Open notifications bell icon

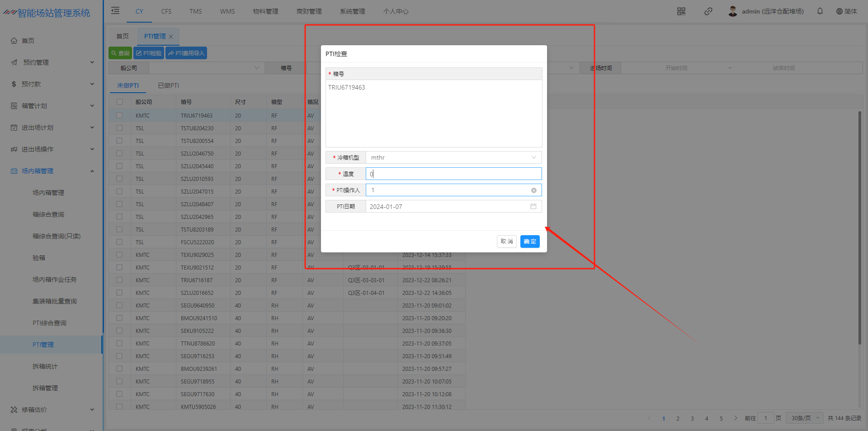click(820, 11)
